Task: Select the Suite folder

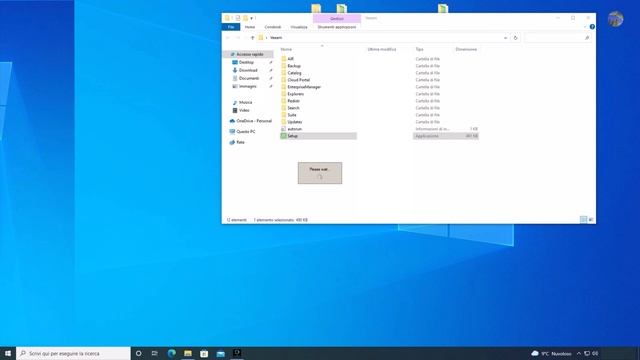Action: point(292,115)
